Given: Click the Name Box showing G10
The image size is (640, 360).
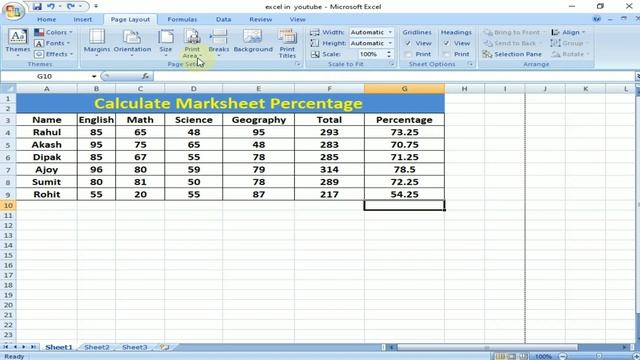Looking at the screenshot, I should coord(45,76).
